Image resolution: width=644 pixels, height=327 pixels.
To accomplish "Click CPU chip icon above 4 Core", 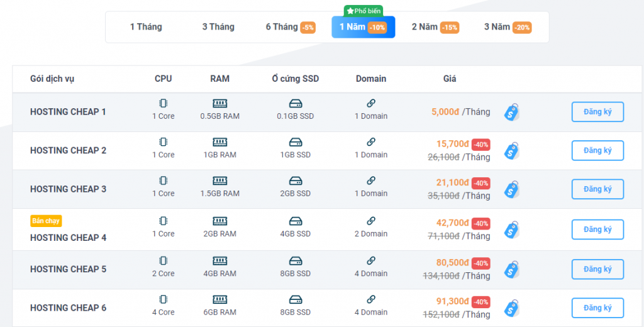I will click(x=164, y=299).
